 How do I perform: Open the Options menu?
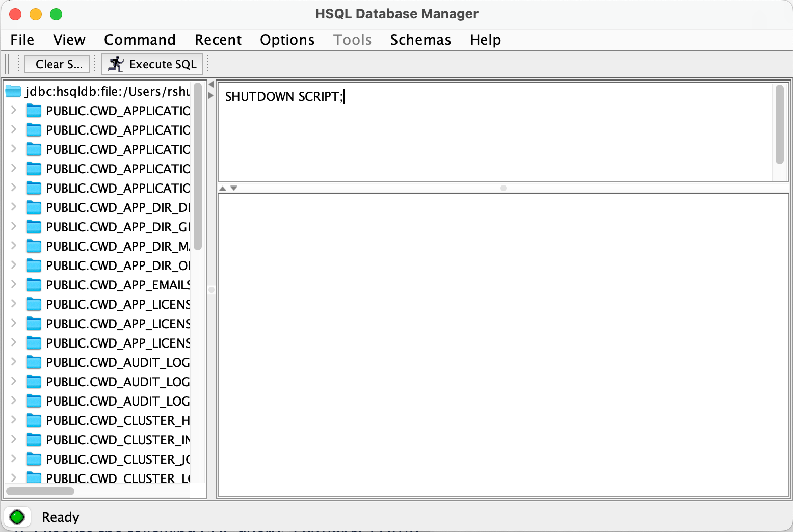(287, 40)
